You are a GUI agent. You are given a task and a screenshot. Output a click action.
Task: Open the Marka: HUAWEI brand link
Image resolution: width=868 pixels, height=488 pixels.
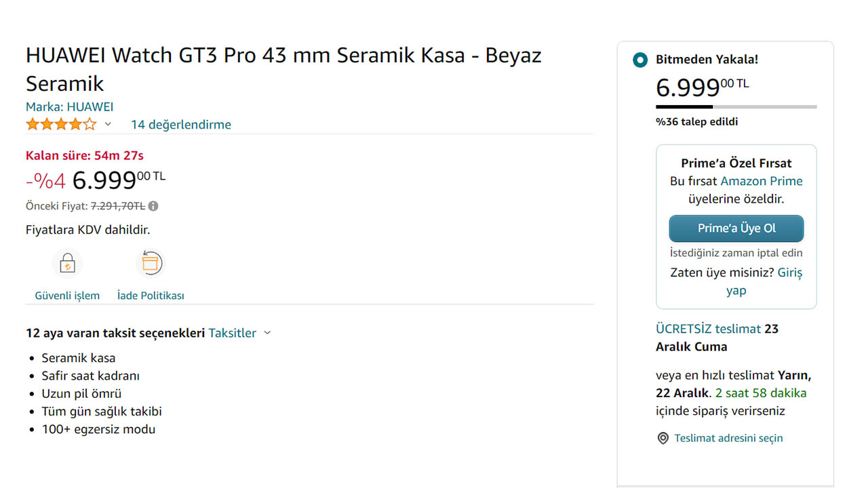[x=69, y=107]
